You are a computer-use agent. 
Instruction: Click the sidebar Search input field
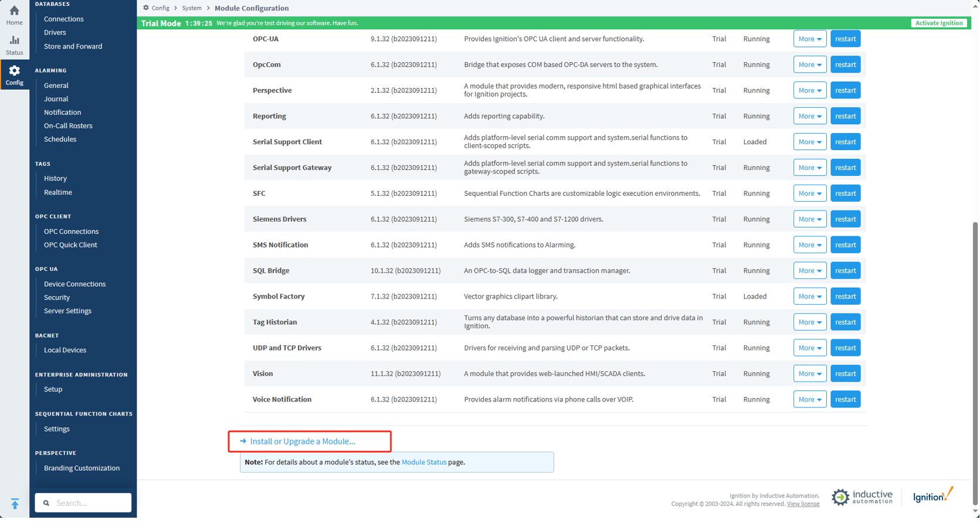(x=83, y=503)
